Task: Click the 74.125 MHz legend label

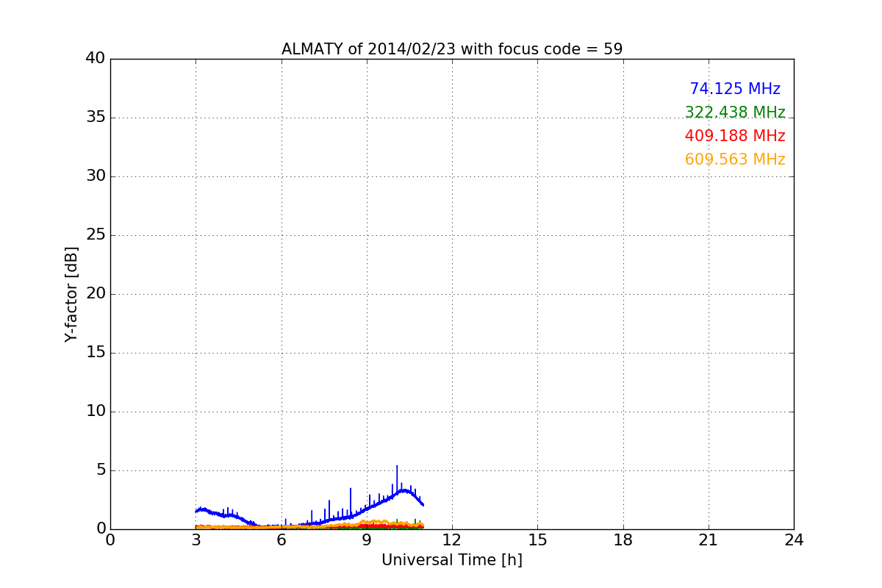Action: (x=735, y=89)
